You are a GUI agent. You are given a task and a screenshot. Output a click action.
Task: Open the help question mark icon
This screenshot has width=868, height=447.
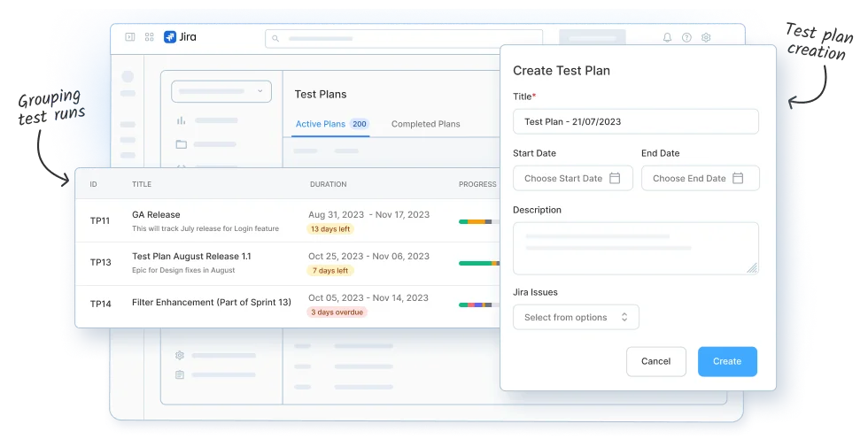pyautogui.click(x=686, y=37)
